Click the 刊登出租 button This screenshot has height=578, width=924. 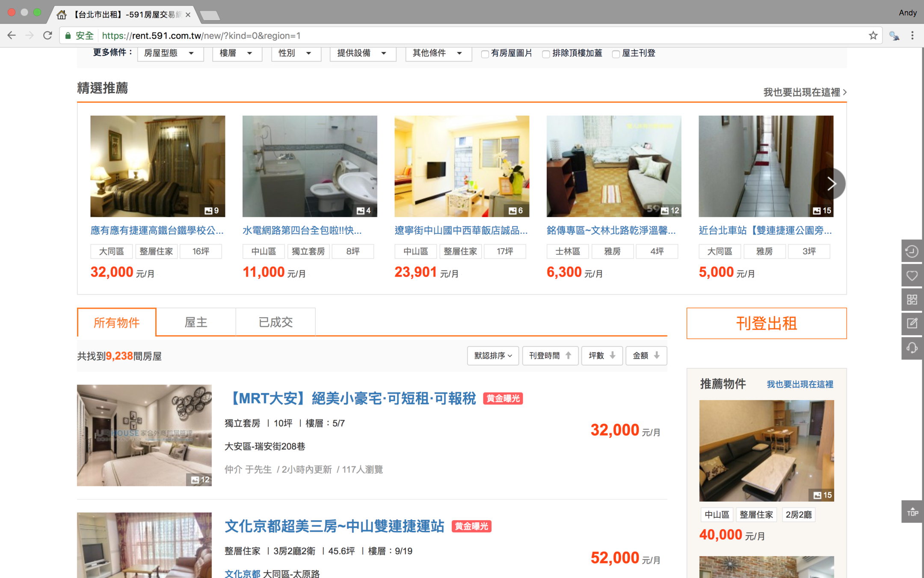click(x=766, y=324)
